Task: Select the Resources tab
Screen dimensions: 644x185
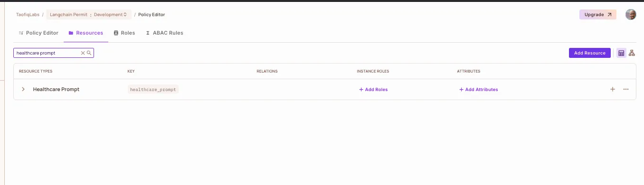Action: coord(86,33)
